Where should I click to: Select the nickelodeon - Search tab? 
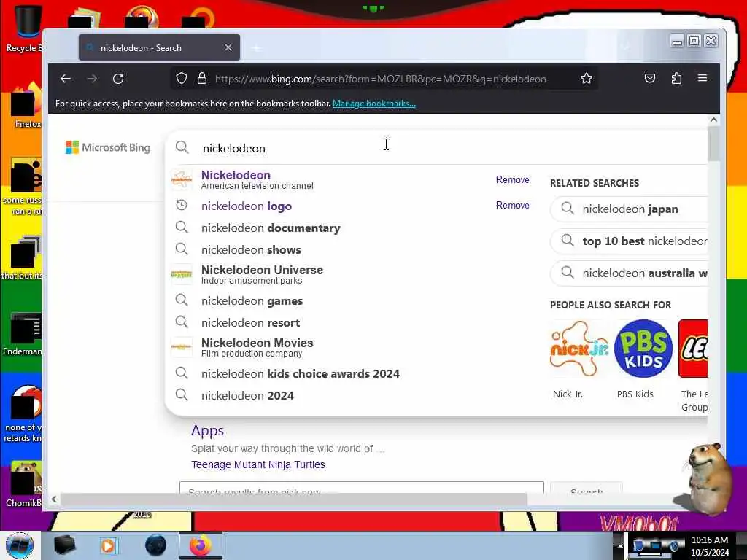pos(159,47)
